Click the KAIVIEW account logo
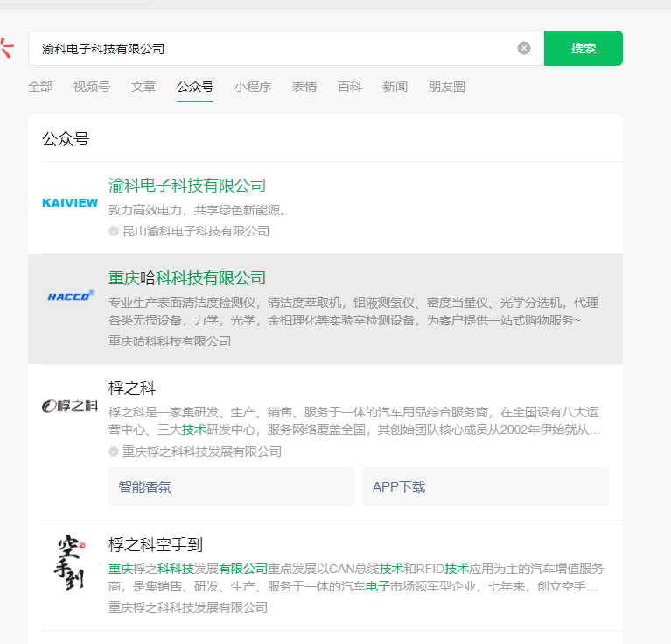This screenshot has height=644, width=671. [70, 203]
